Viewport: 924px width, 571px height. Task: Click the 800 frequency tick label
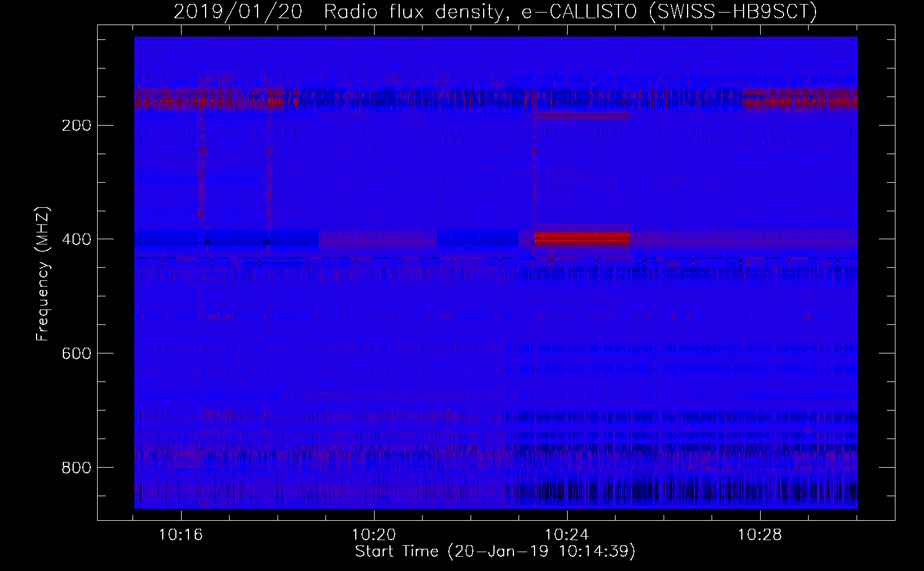tap(76, 468)
